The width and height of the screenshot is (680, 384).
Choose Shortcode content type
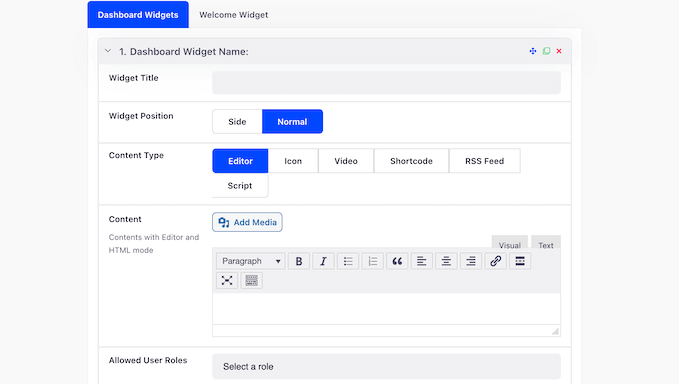click(x=412, y=161)
